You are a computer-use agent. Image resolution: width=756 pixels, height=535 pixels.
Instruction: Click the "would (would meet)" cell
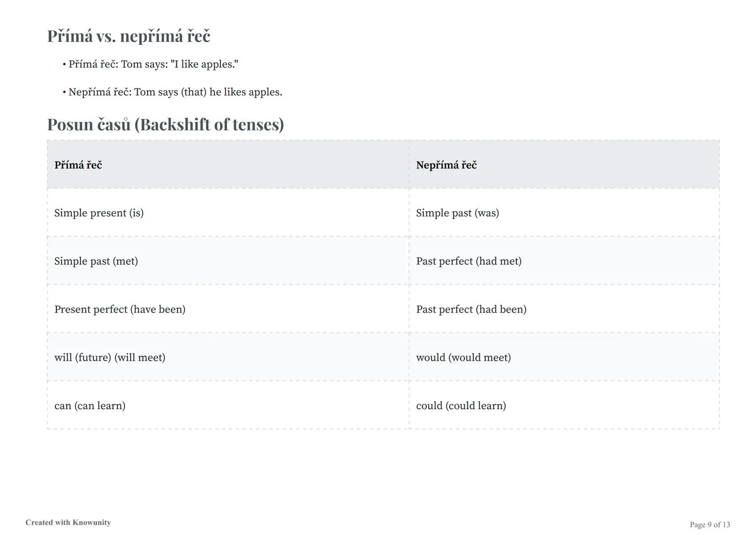(463, 357)
